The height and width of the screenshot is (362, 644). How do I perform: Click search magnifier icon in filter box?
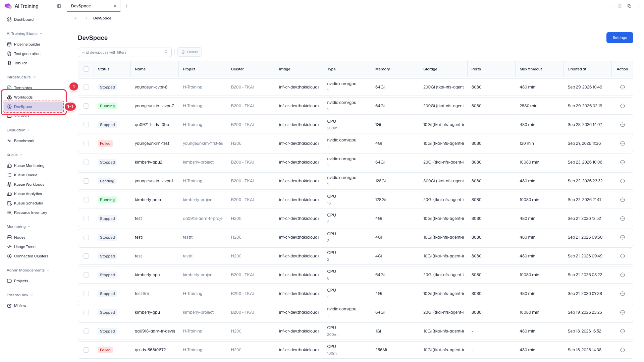pyautogui.click(x=166, y=52)
